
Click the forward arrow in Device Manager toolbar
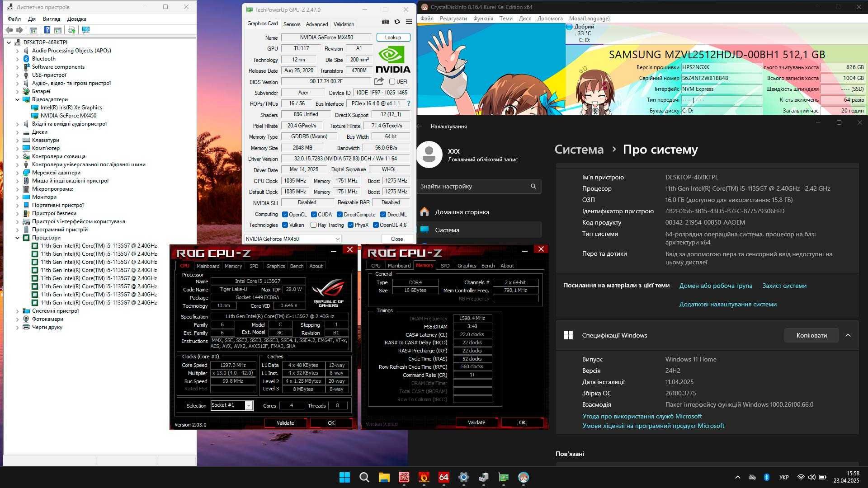point(19,30)
